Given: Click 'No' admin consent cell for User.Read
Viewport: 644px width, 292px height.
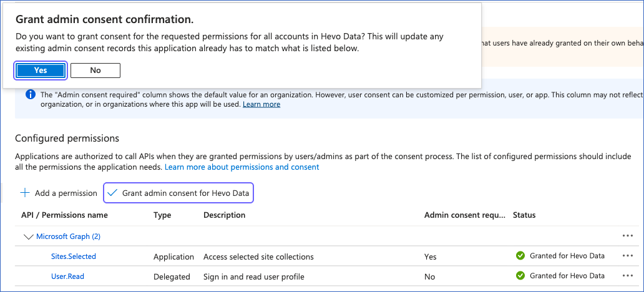Looking at the screenshot, I should pos(429,277).
